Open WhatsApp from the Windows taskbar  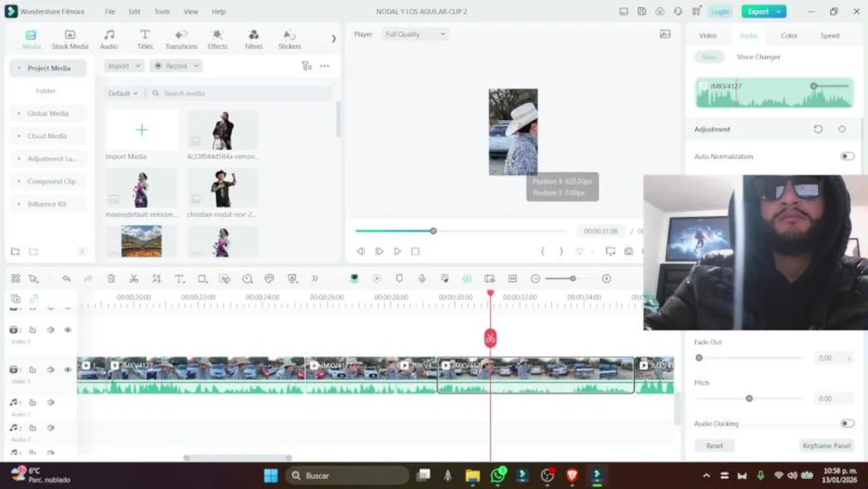point(498,475)
